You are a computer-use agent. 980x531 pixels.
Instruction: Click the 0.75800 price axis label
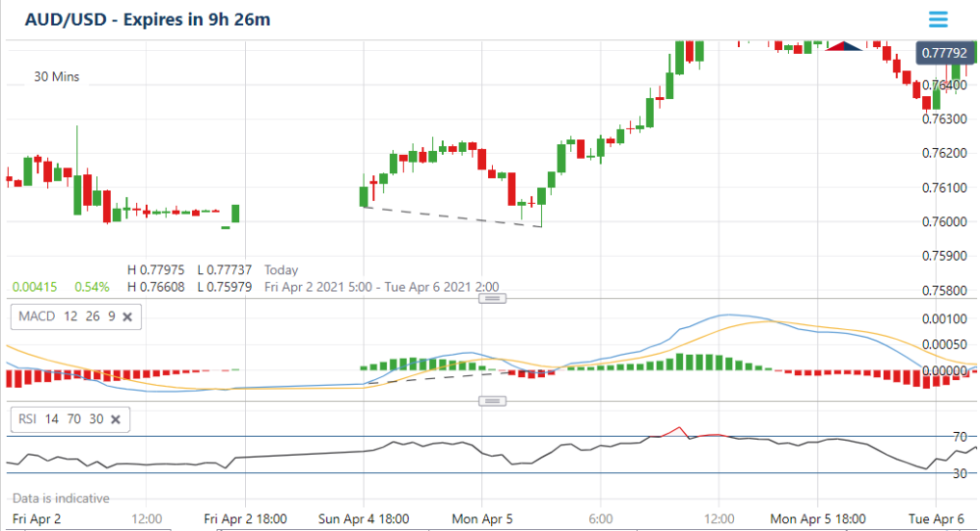[945, 291]
